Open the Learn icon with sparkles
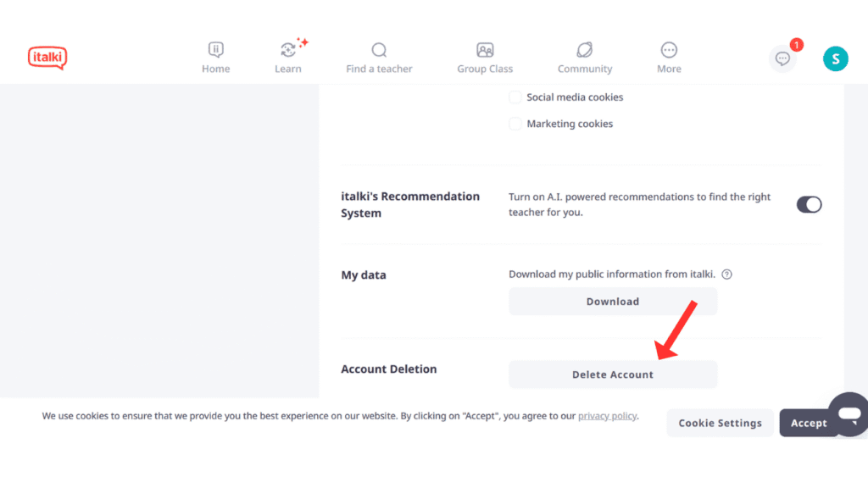The height and width of the screenshot is (488, 868). click(288, 49)
